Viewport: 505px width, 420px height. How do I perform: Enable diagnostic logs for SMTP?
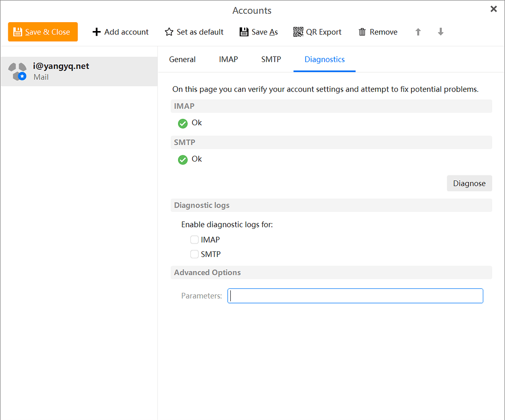pyautogui.click(x=194, y=254)
